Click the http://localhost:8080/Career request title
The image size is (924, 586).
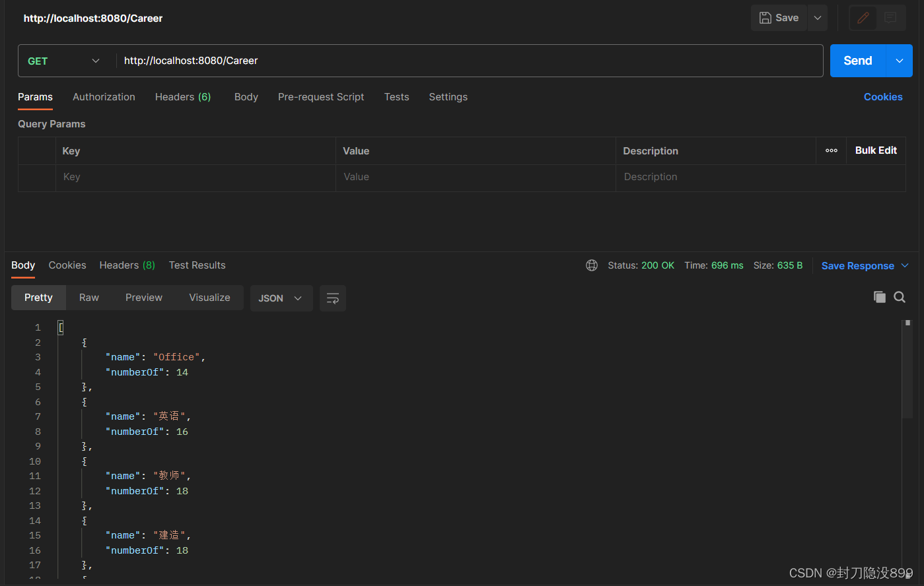[x=93, y=18]
